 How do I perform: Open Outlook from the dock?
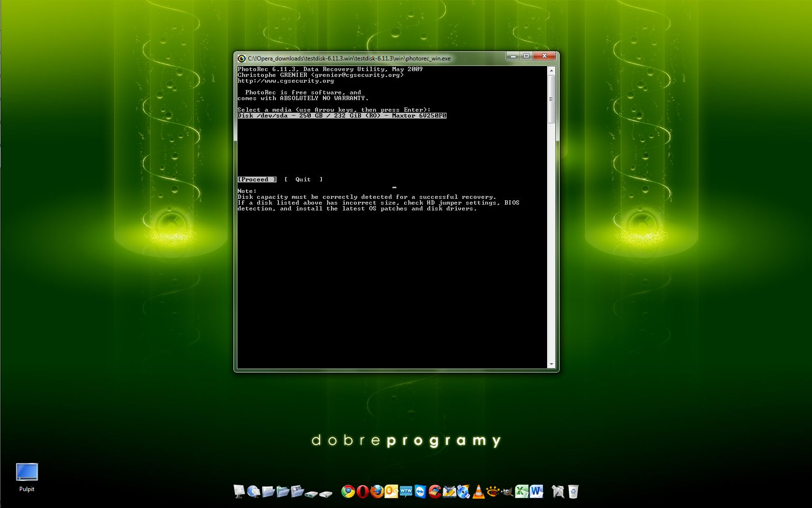tap(391, 492)
